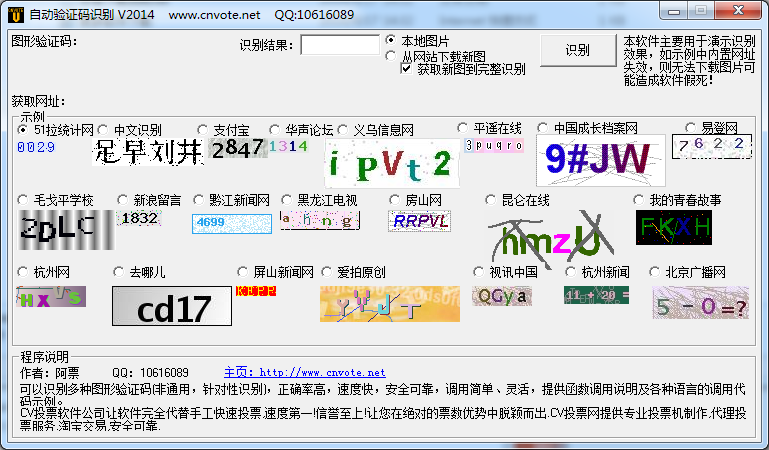Click the 9#JW captcha image

click(x=600, y=159)
